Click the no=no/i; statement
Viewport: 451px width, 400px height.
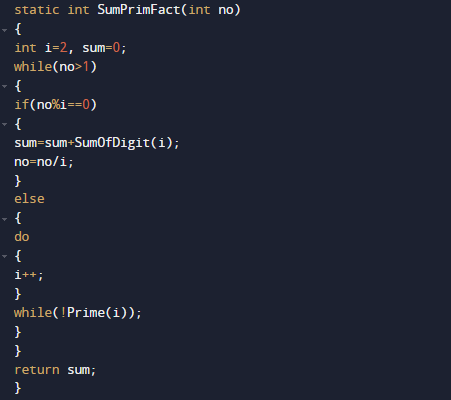pos(44,162)
